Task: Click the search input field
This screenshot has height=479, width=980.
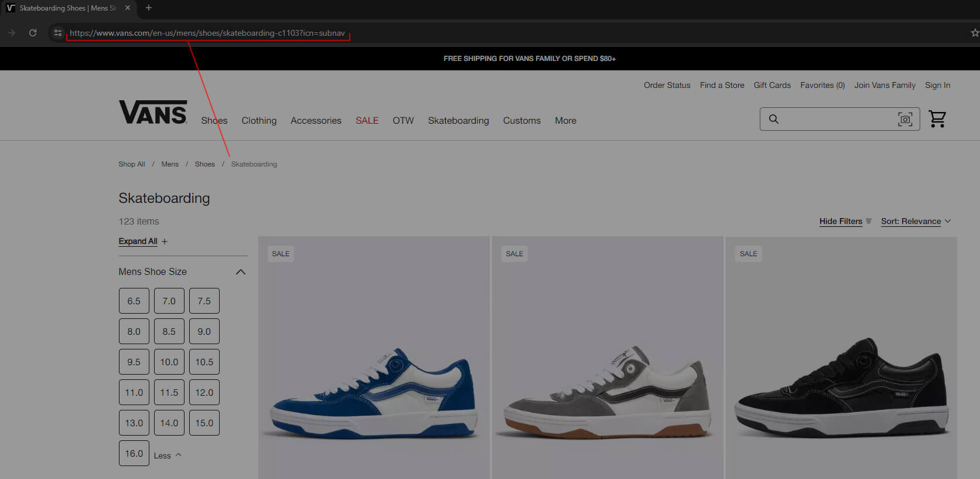Action: pyautogui.click(x=838, y=120)
